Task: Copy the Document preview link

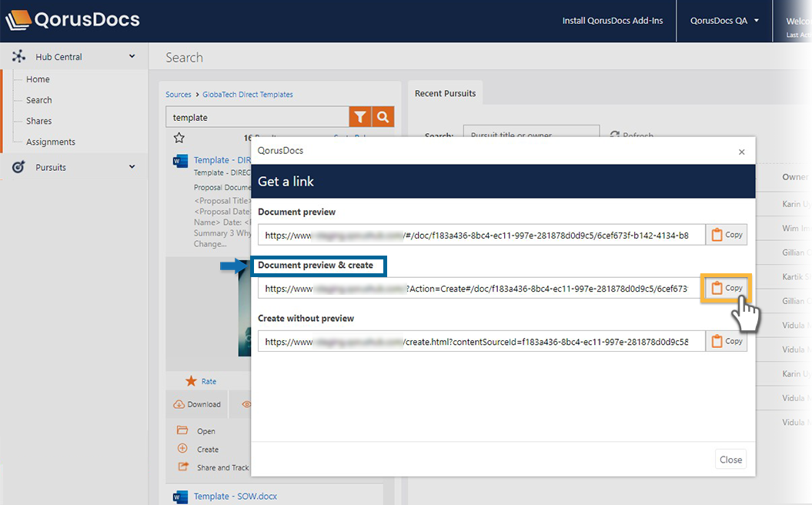Action: pyautogui.click(x=727, y=235)
